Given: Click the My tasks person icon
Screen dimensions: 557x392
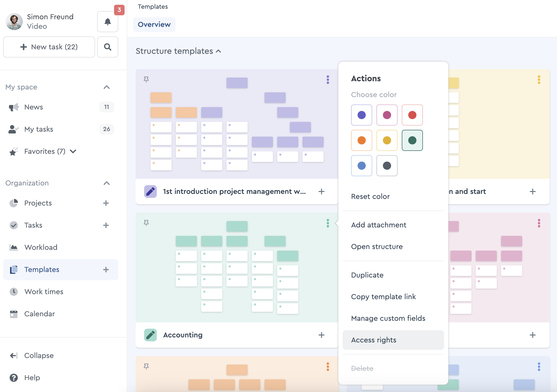Looking at the screenshot, I should (x=13, y=129).
